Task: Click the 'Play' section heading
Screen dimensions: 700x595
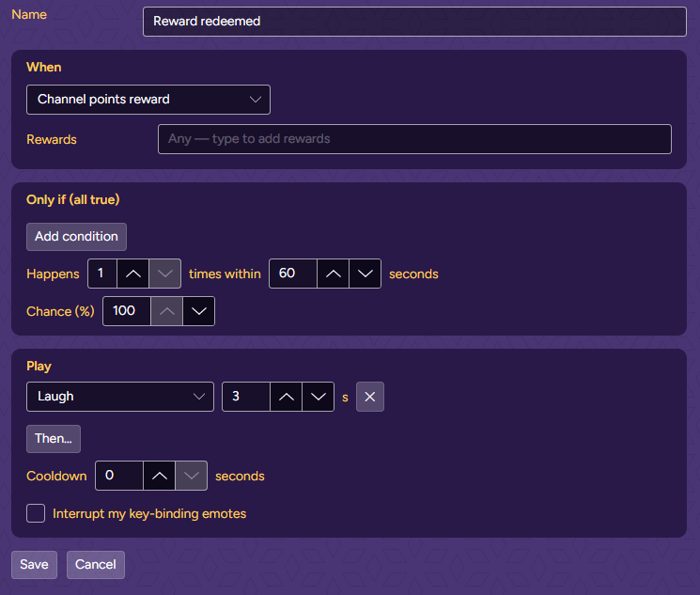Action: 39,367
